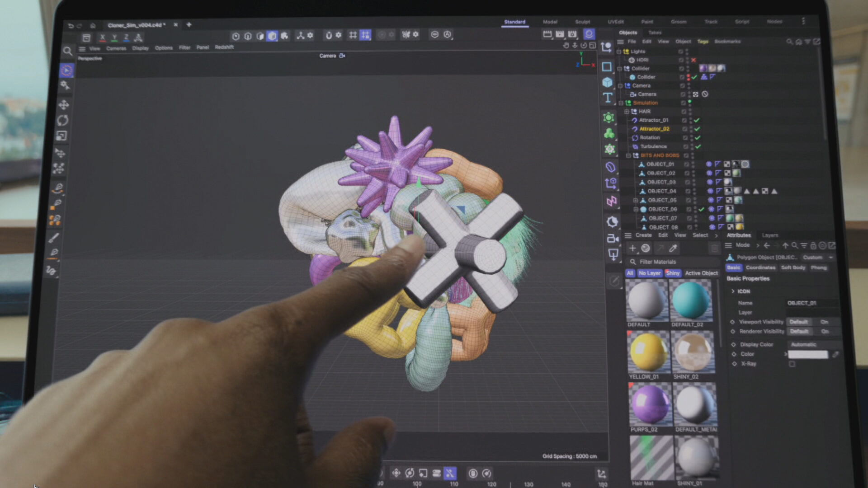This screenshot has width=868, height=488.
Task: Switch to the Sculpt layout tab
Action: pyautogui.click(x=582, y=22)
